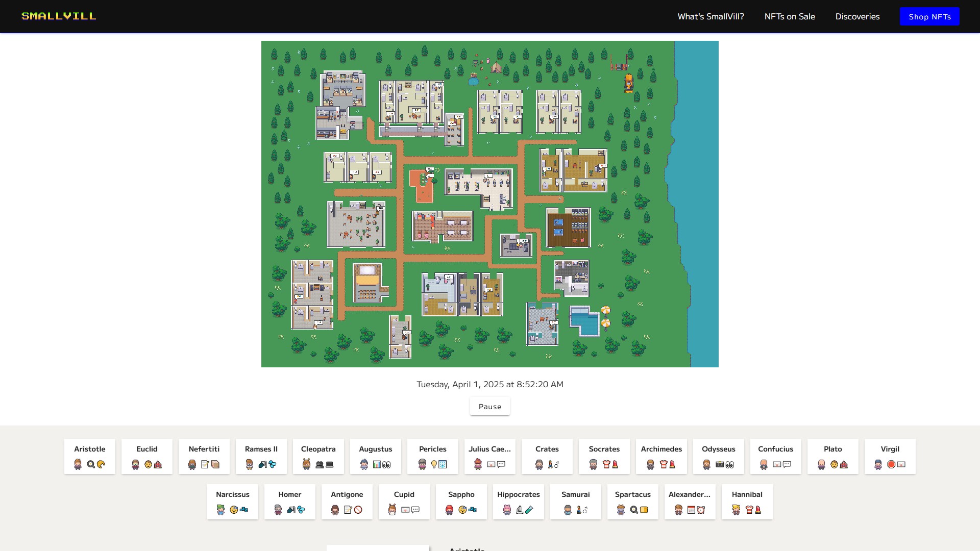Open the Discoveries navigation link
The height and width of the screenshot is (551, 980).
857,16
